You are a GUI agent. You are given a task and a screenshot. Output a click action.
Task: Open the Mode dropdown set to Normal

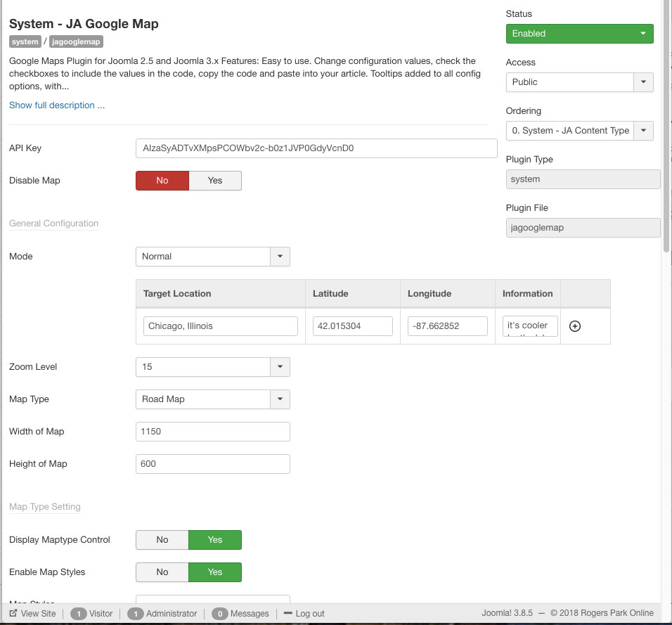(x=280, y=257)
